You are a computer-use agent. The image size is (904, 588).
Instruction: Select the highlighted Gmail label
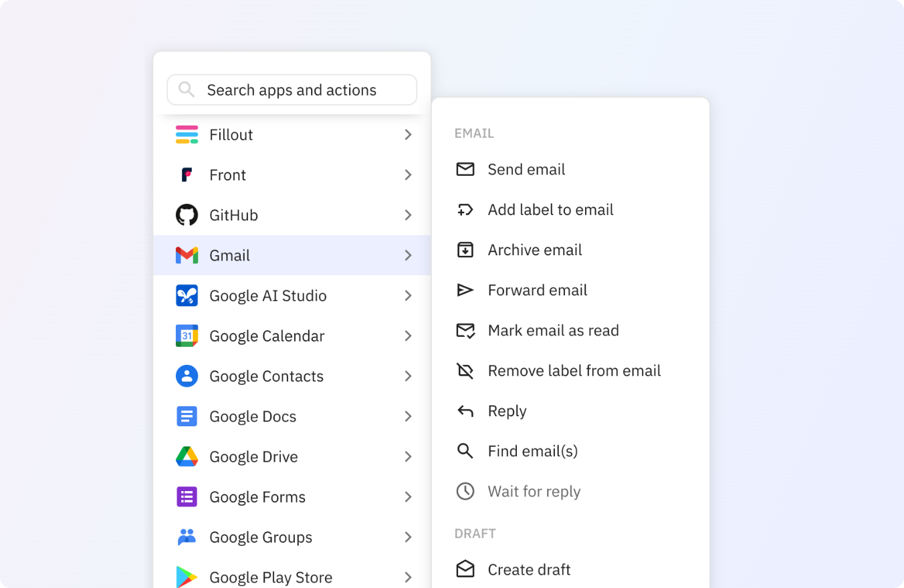tap(229, 255)
